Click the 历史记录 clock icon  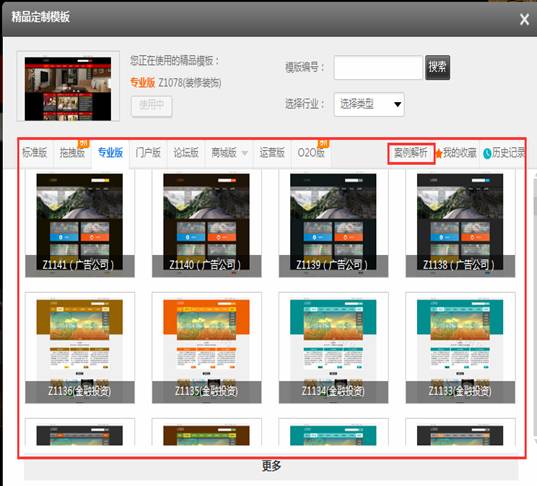click(x=487, y=154)
